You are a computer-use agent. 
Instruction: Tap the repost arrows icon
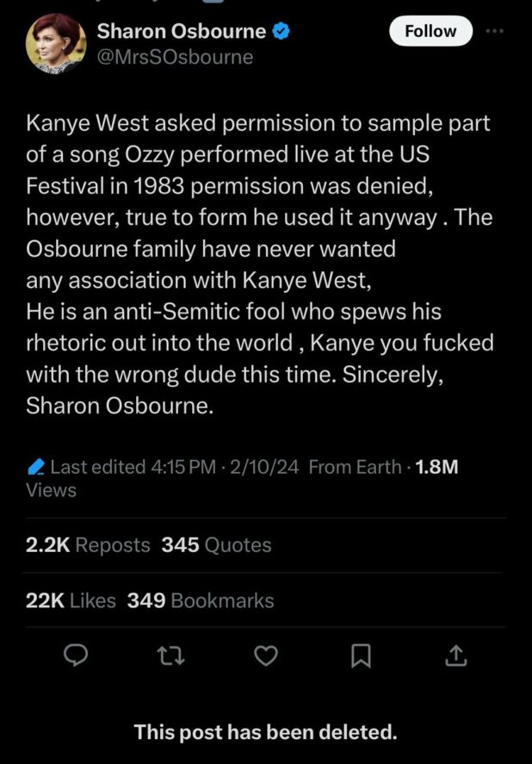[171, 656]
